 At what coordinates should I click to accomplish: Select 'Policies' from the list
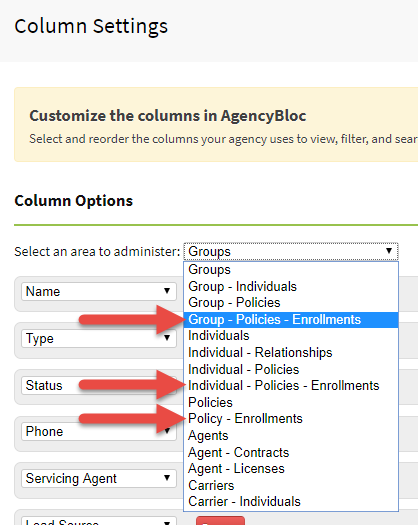click(291, 402)
